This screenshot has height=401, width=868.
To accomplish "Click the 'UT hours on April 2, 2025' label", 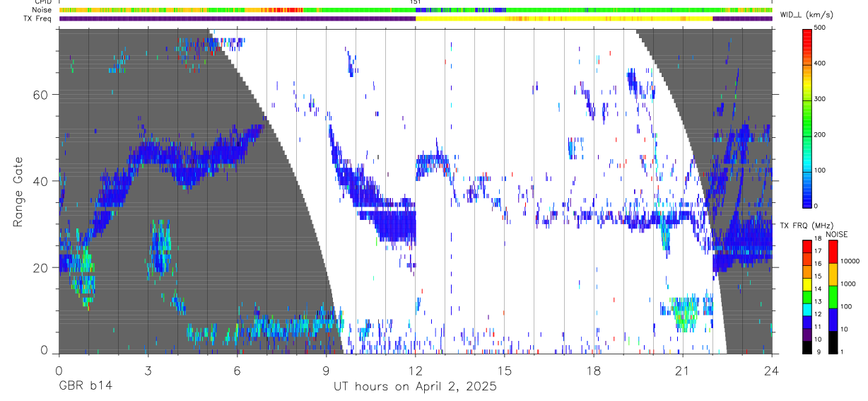I will [416, 387].
